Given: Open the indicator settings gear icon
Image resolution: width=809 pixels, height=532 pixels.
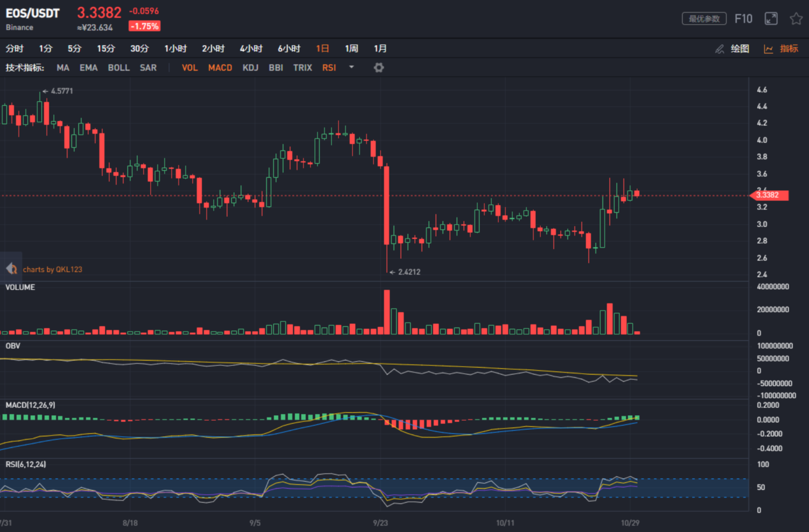Looking at the screenshot, I should pos(379,67).
